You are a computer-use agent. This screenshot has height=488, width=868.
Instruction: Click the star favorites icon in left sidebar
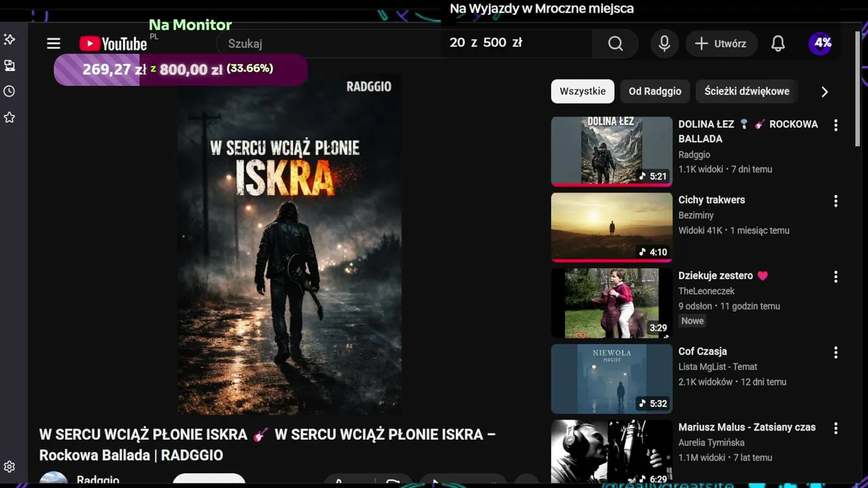[x=9, y=118]
